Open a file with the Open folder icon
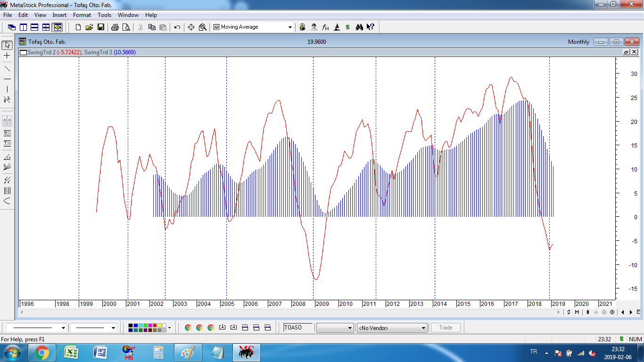Viewport: 644px width, 362px height. point(90,27)
